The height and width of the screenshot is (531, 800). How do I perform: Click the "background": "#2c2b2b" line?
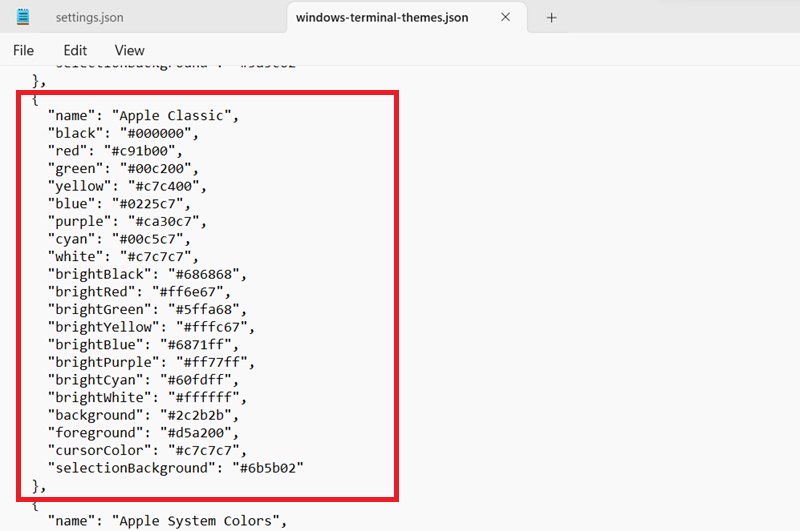pyautogui.click(x=143, y=415)
